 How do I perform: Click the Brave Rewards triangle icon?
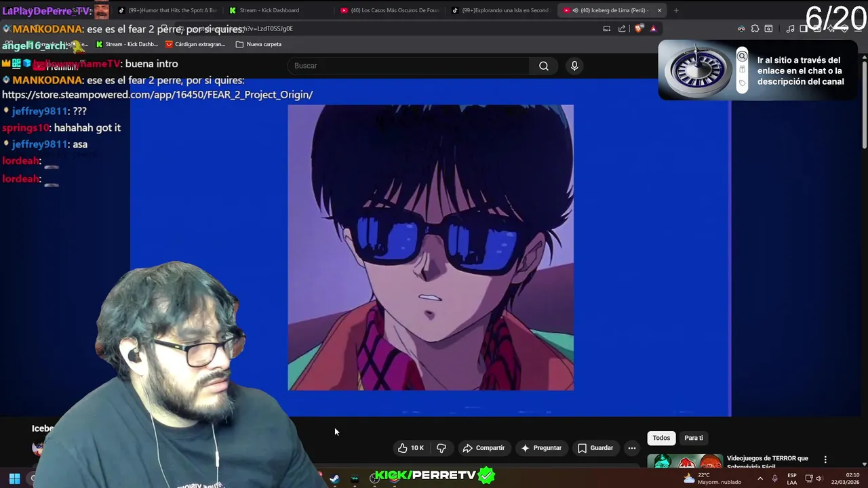pos(653,28)
